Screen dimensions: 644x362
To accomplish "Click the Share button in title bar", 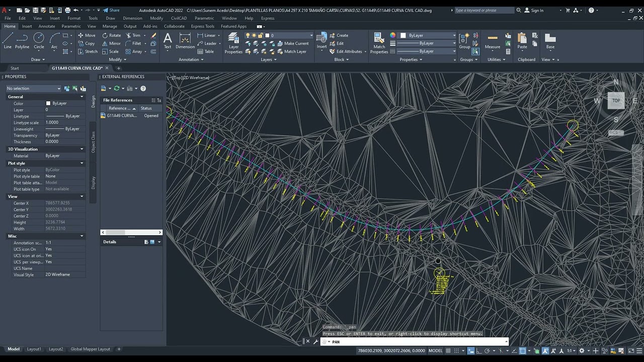I will [111, 10].
